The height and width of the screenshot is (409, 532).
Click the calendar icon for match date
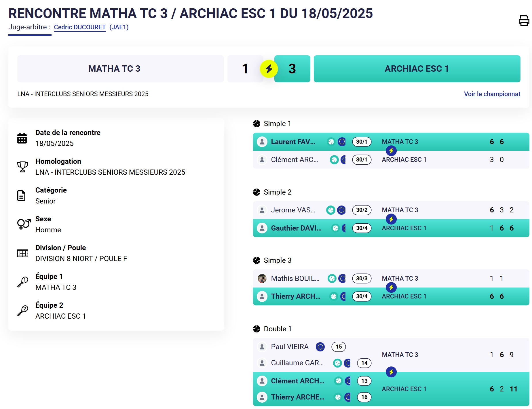coord(22,138)
